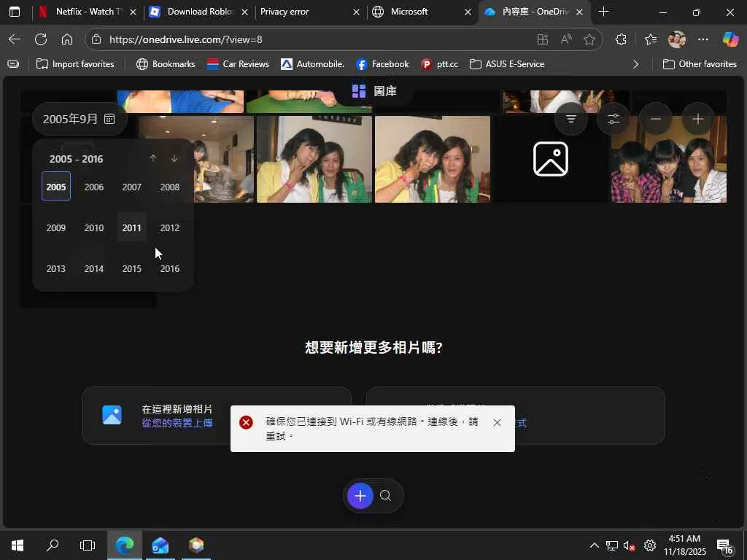
Task: Open photo of girl making peace sign near face
Action: [x=433, y=159]
